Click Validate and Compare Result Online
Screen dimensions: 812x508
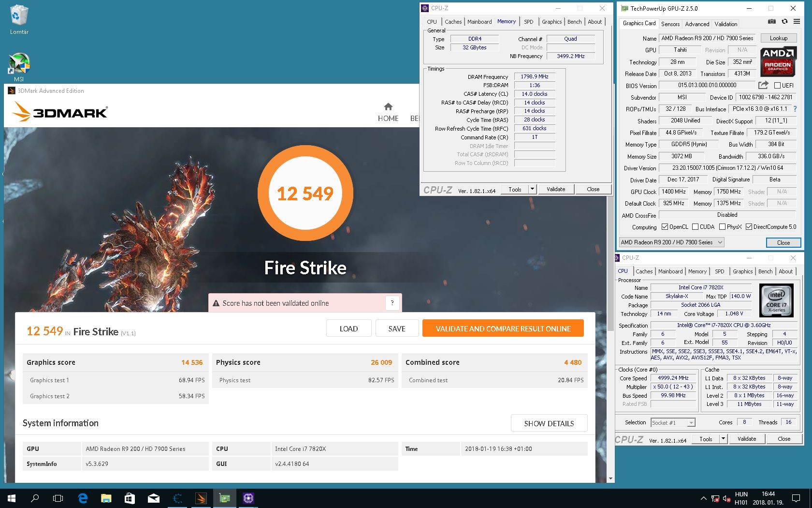tap(503, 329)
